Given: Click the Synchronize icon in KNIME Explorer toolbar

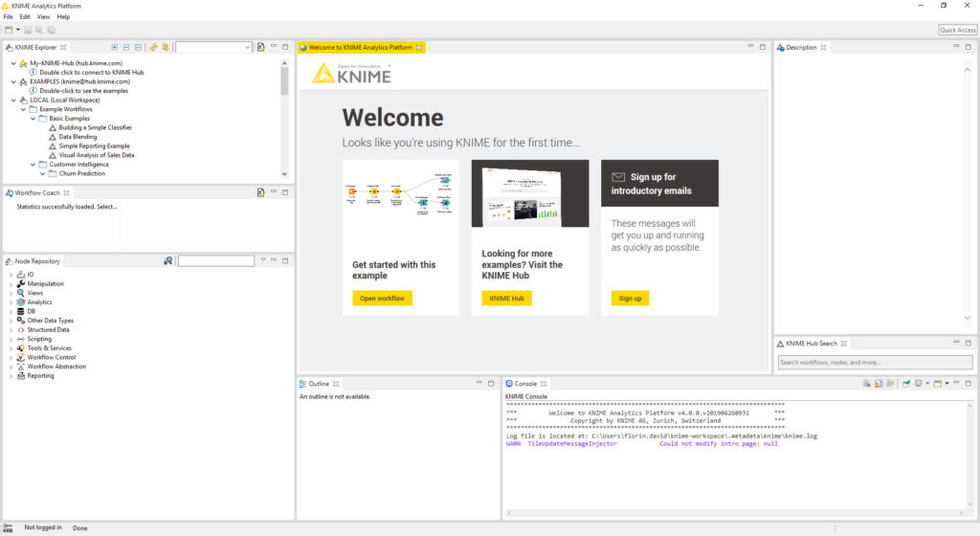Looking at the screenshot, I should [x=165, y=47].
